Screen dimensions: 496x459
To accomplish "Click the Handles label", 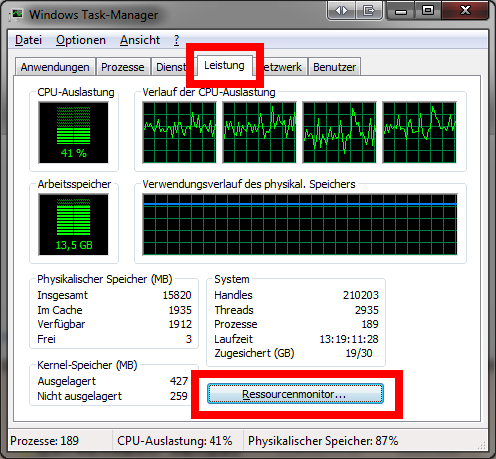I will (x=233, y=295).
